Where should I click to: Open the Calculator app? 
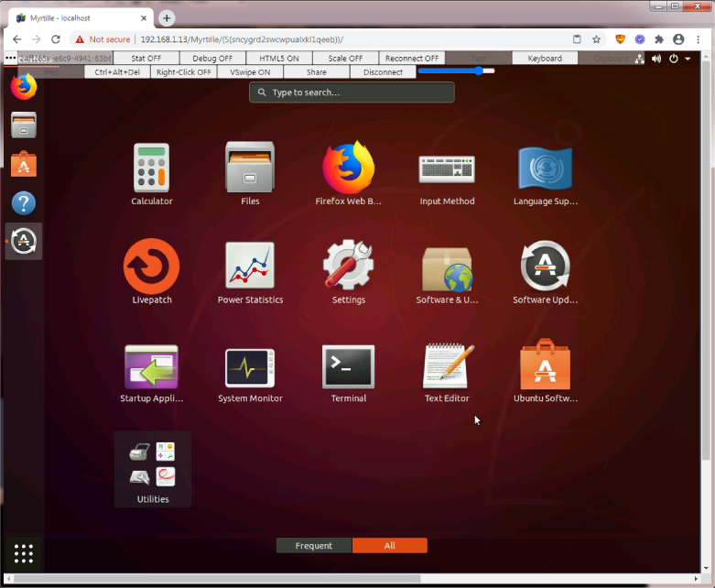[151, 173]
